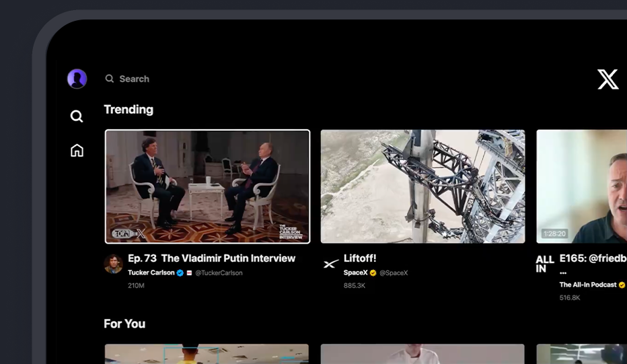This screenshot has height=364, width=627.
Task: Click the "Liftoff!" video title
Action: (360, 258)
